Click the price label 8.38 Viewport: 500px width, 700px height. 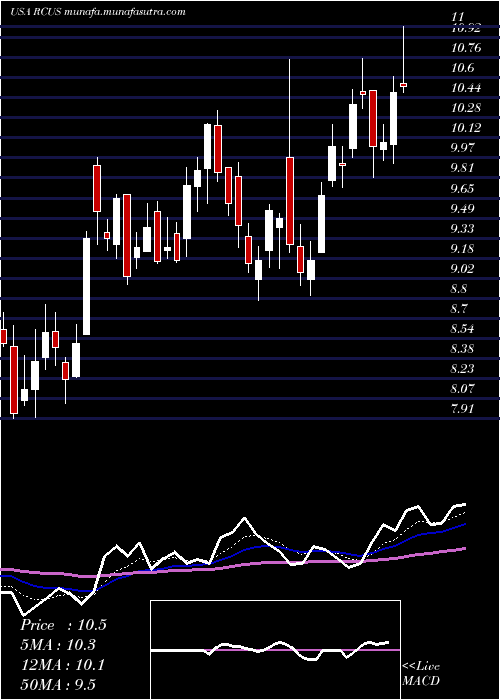tap(463, 349)
